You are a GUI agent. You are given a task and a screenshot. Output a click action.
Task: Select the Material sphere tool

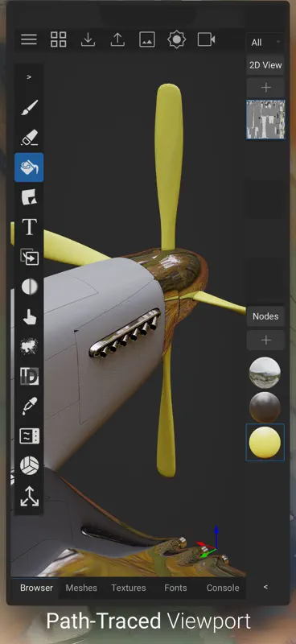pyautogui.click(x=29, y=466)
